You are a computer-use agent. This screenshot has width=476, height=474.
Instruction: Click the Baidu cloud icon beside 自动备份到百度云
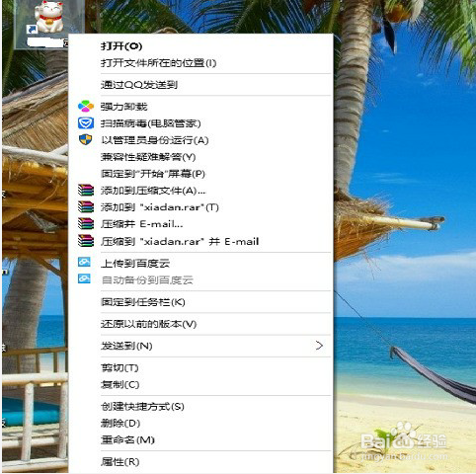click(84, 278)
